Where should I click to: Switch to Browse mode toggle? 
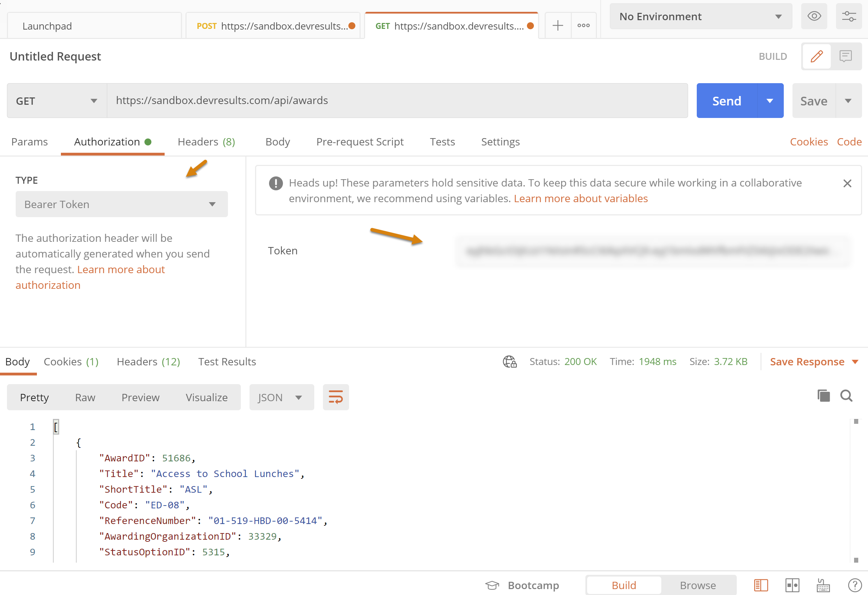click(697, 585)
